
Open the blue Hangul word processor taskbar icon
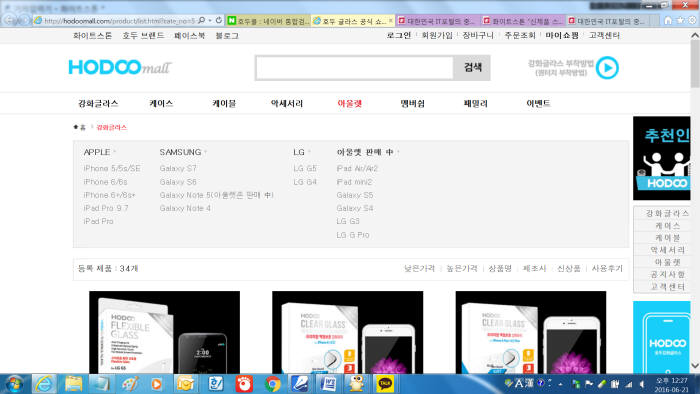(x=216, y=384)
